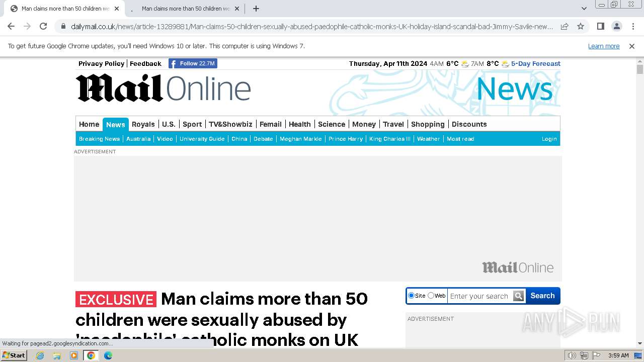Viewport: 644px width, 362px height.
Task: Open Australia sub-section
Action: (138, 139)
